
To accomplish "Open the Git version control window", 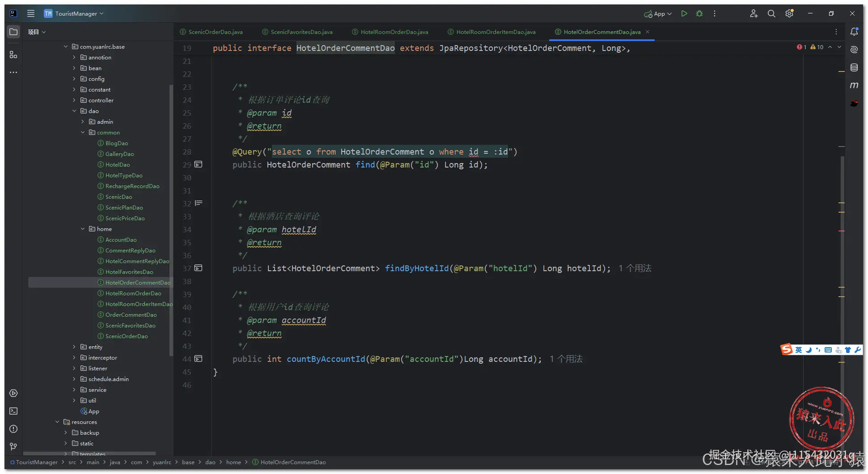I will tap(13, 447).
